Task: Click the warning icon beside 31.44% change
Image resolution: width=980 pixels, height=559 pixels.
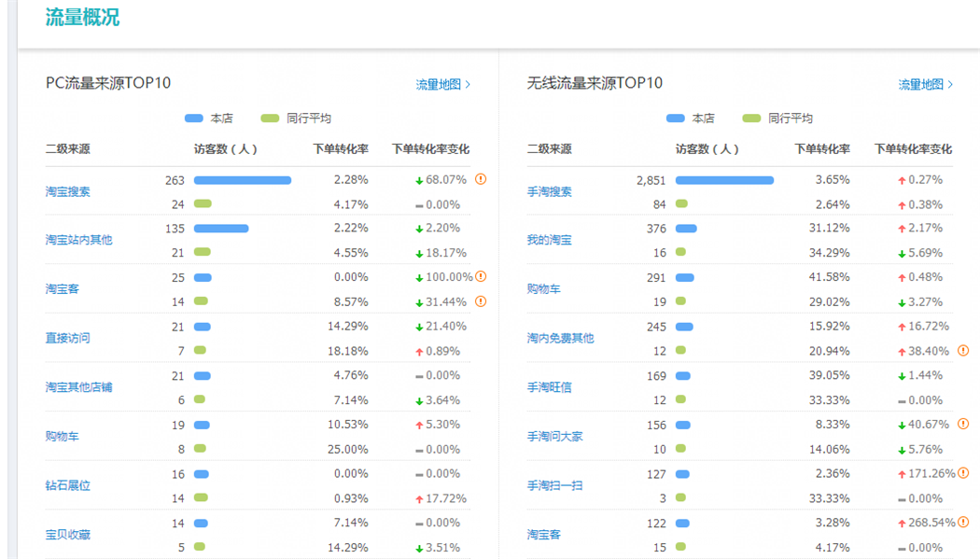Action: pyautogui.click(x=481, y=301)
